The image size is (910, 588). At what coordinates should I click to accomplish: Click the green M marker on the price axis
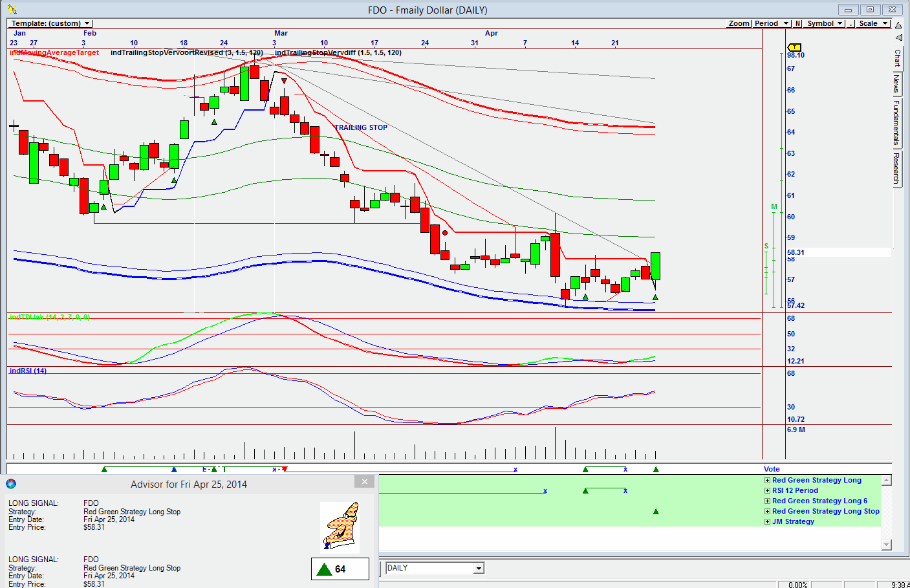(774, 207)
